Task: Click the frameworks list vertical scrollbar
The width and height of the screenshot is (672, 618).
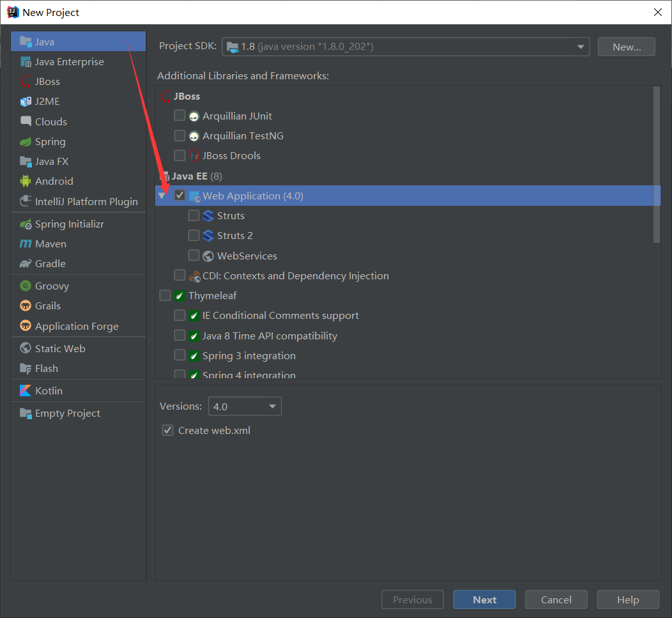Action: point(657,165)
